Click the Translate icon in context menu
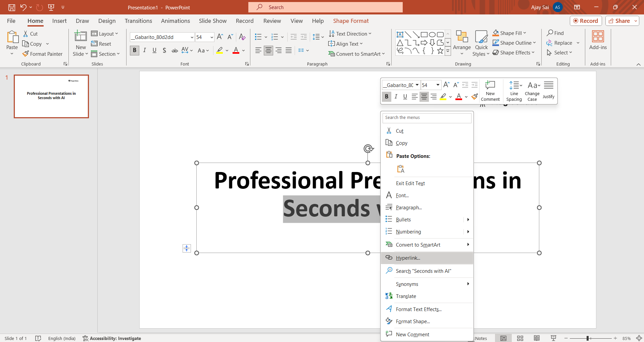 pos(389,296)
